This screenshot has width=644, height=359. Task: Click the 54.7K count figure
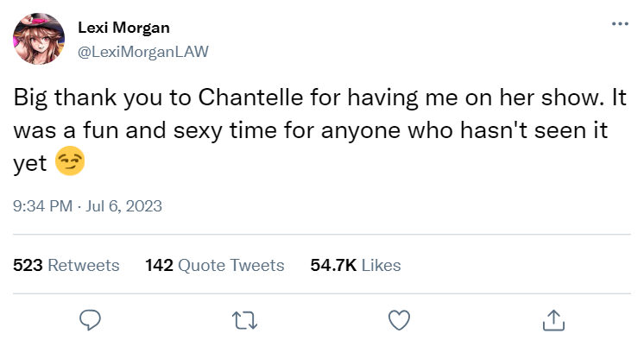pos(333,265)
